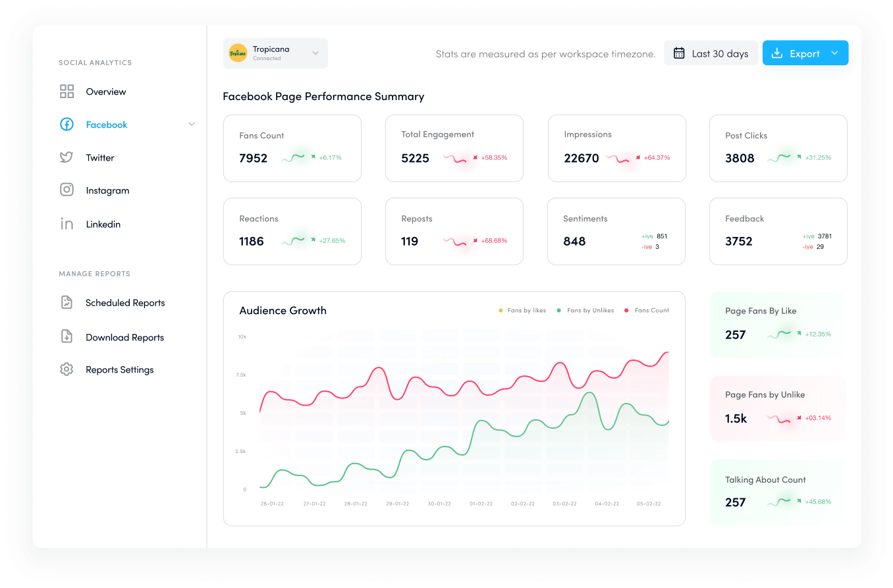Select the Facebook analytics icon
893x588 pixels.
pos(67,124)
